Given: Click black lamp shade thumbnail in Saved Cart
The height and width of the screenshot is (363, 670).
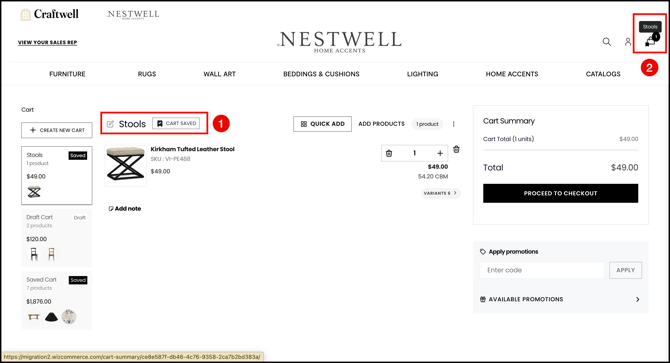Looking at the screenshot, I should pyautogui.click(x=51, y=317).
